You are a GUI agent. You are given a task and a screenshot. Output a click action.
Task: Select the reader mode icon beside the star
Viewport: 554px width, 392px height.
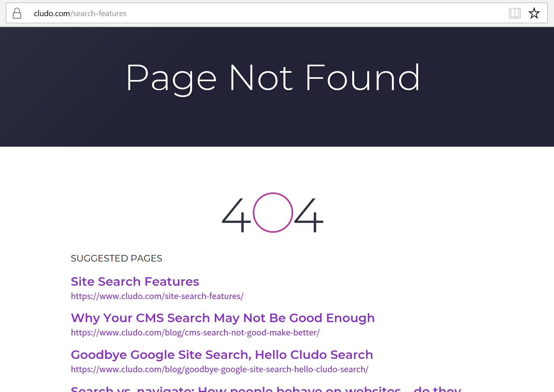point(514,13)
